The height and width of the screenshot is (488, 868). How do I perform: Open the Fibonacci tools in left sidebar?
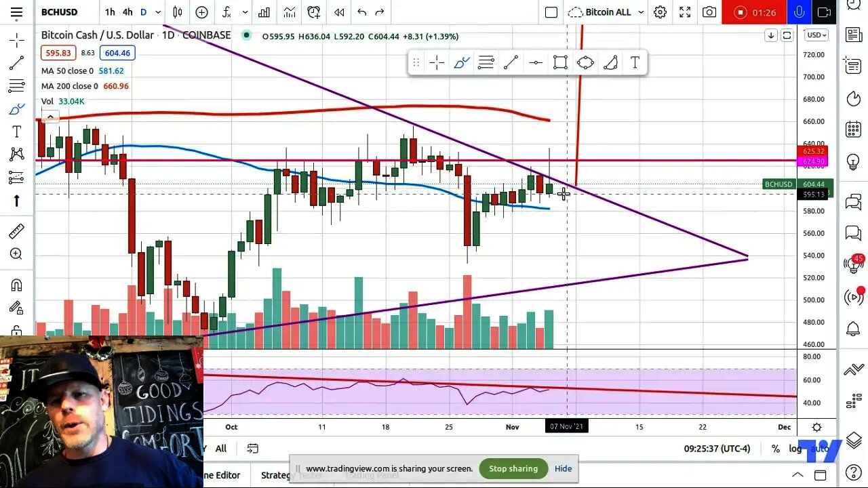tap(16, 86)
